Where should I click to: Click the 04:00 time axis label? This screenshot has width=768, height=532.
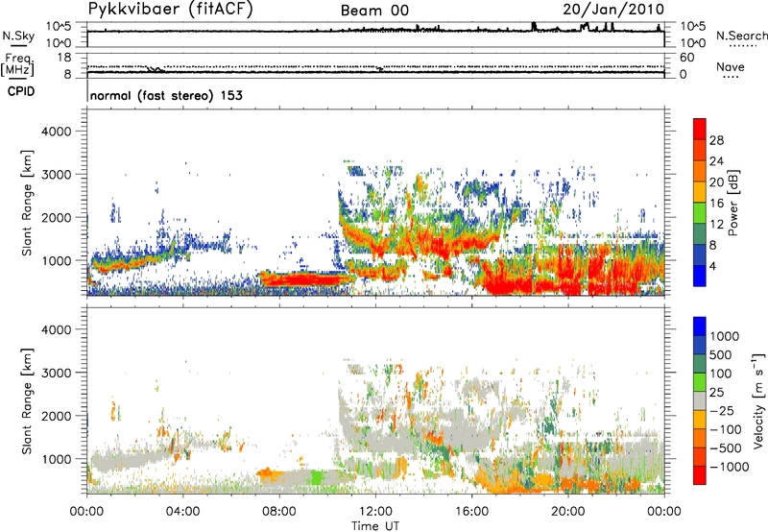183,512
